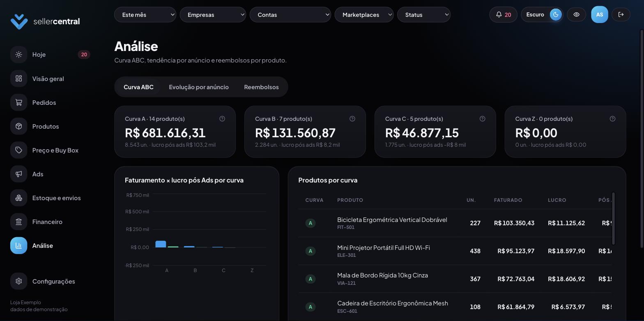Click Bicicleta Ergométrica Vertical Dobrável row

[x=455, y=223]
